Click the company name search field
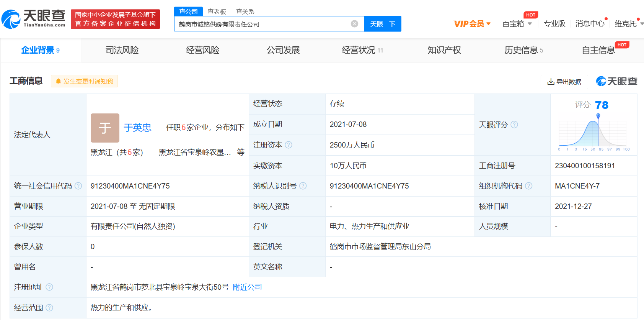The height and width of the screenshot is (320, 644). [262, 24]
